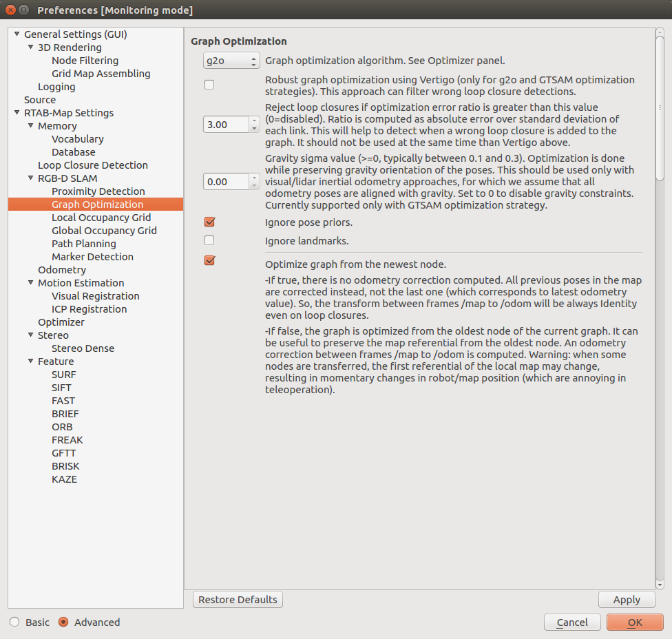The height and width of the screenshot is (639, 672).
Task: Select Logging in the settings tree
Action: (x=56, y=87)
